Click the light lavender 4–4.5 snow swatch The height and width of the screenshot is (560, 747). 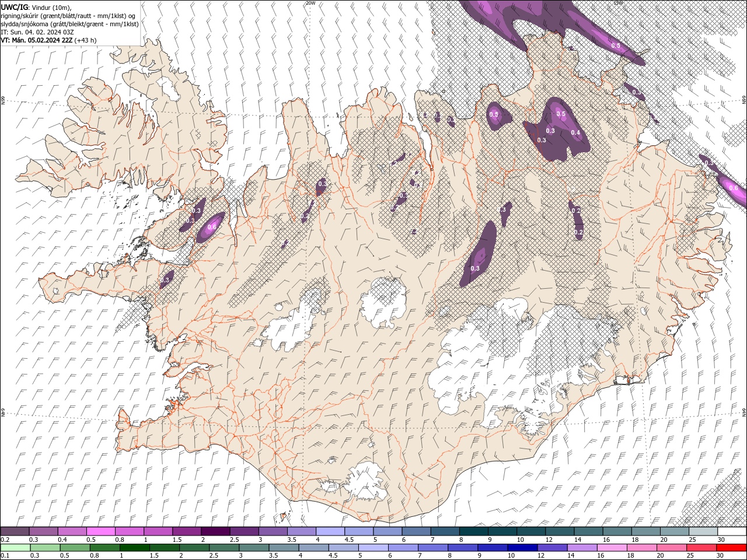[330, 531]
